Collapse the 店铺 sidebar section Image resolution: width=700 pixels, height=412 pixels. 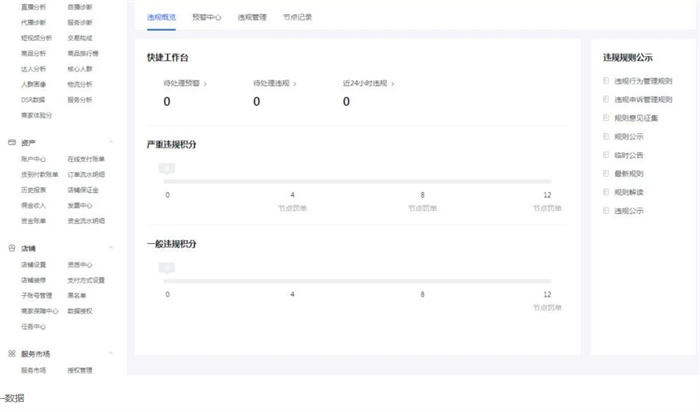coord(111,248)
